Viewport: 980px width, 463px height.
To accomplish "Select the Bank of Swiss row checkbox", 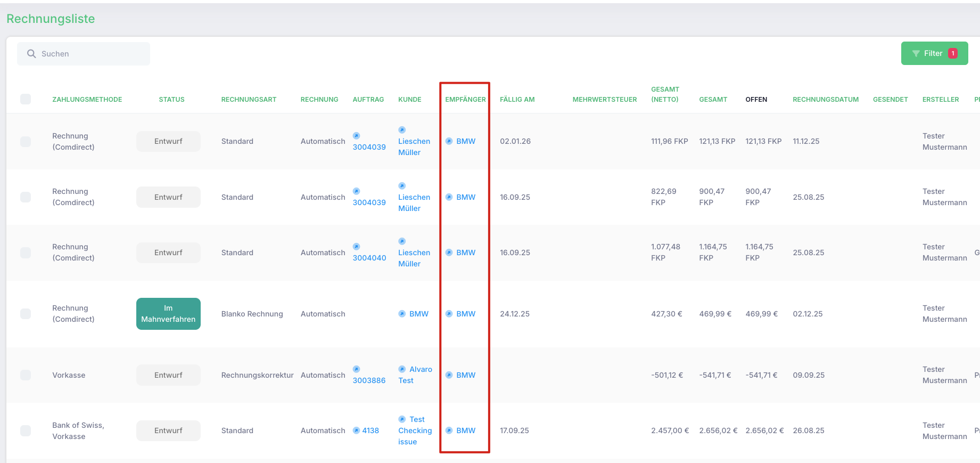I will (26, 430).
